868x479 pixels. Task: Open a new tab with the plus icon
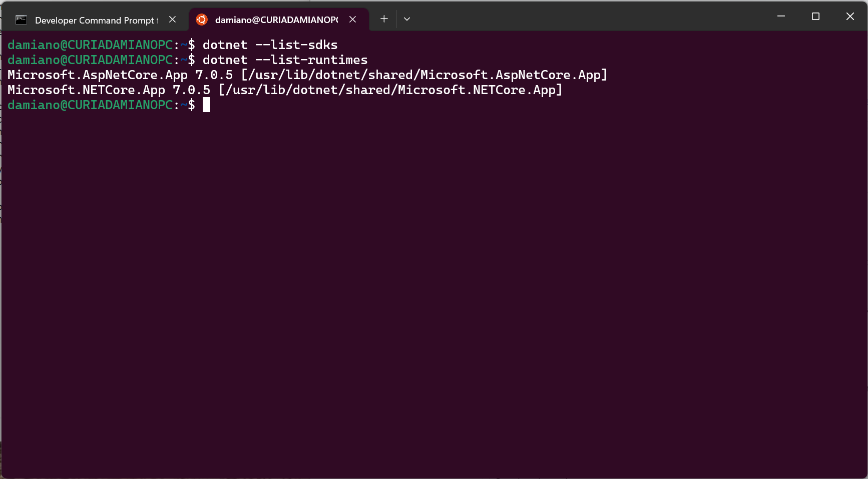(x=383, y=19)
